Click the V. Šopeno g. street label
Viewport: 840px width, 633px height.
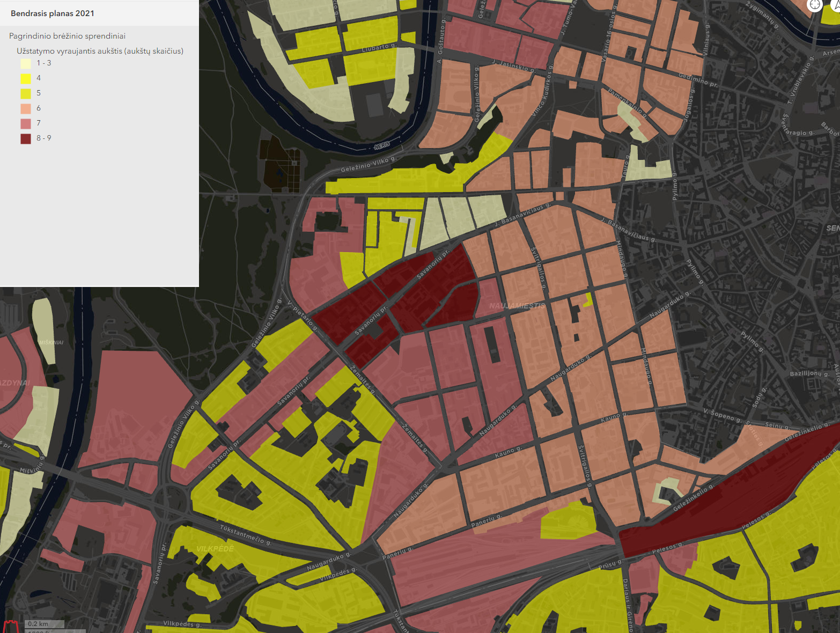[x=722, y=415]
